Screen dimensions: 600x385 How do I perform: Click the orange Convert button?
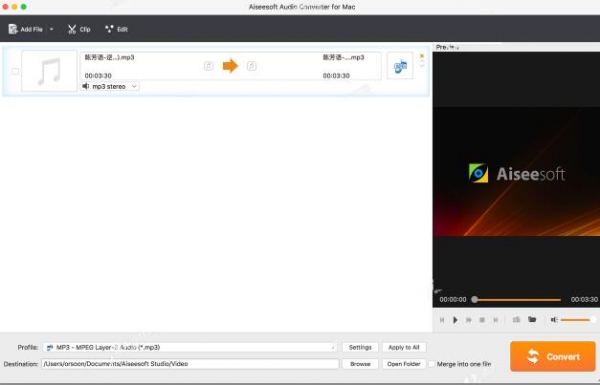(553, 357)
